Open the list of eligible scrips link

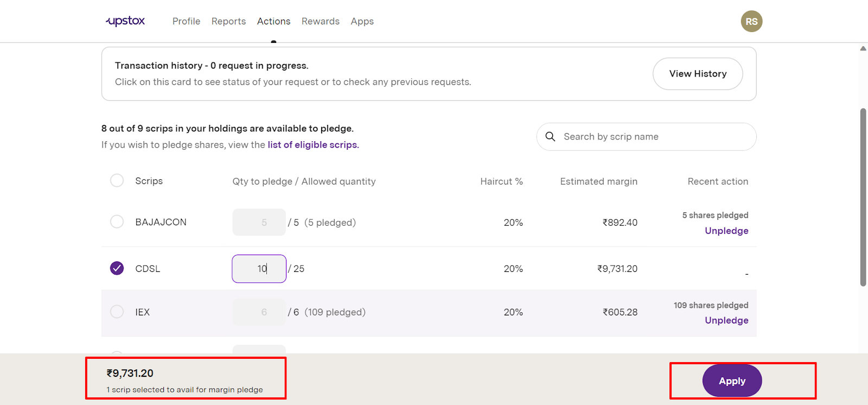(312, 145)
